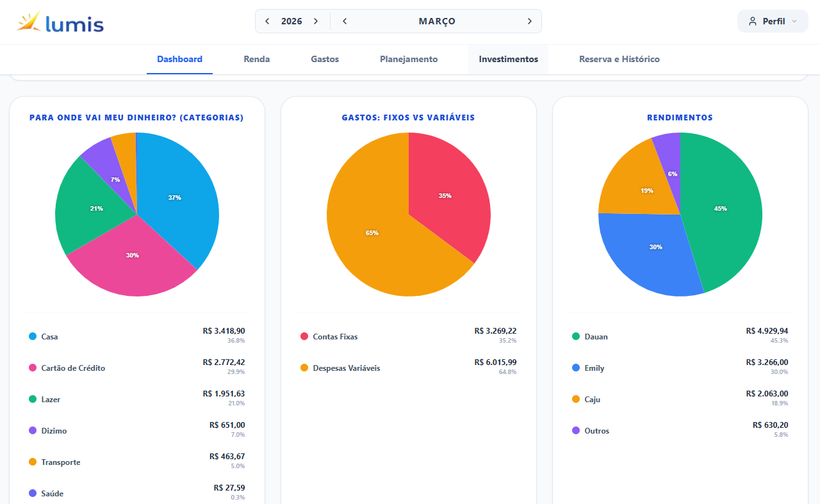The height and width of the screenshot is (504, 820).
Task: Advance to next year arrow
Action: coord(316,21)
